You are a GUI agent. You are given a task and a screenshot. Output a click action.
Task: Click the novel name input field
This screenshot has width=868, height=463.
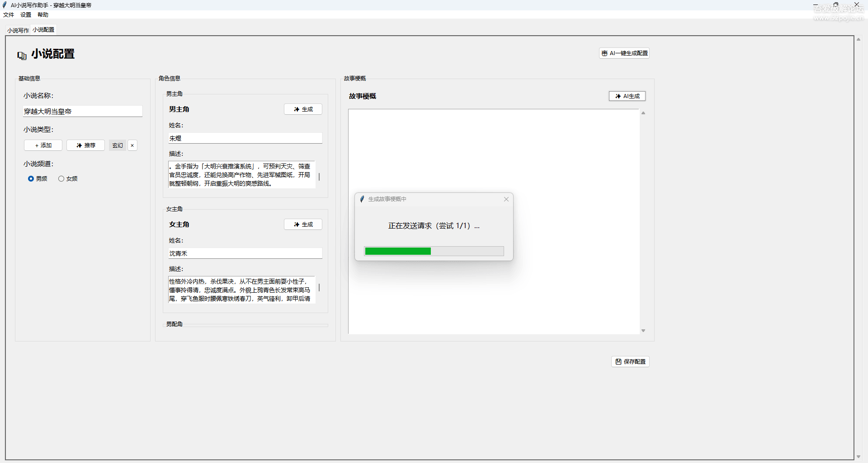pos(83,112)
